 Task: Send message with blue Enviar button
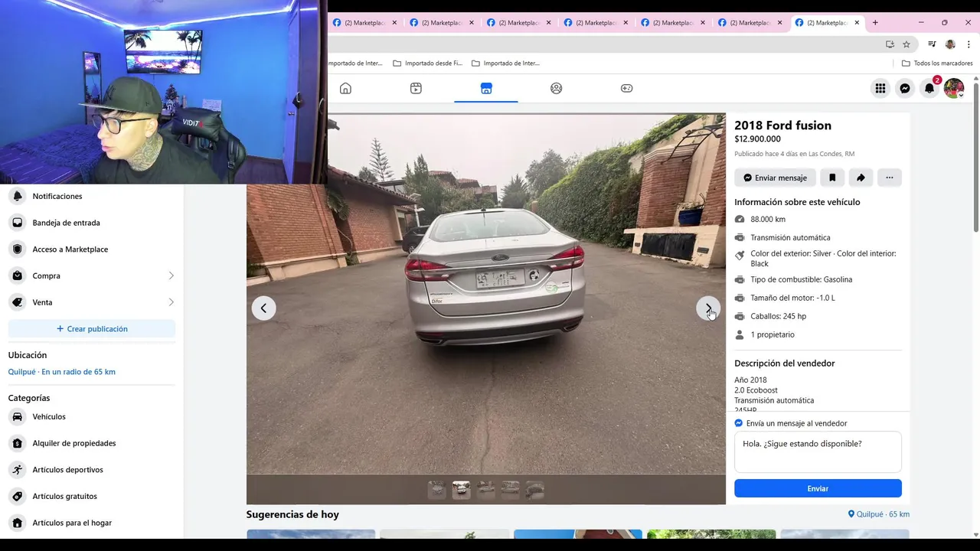pos(818,488)
